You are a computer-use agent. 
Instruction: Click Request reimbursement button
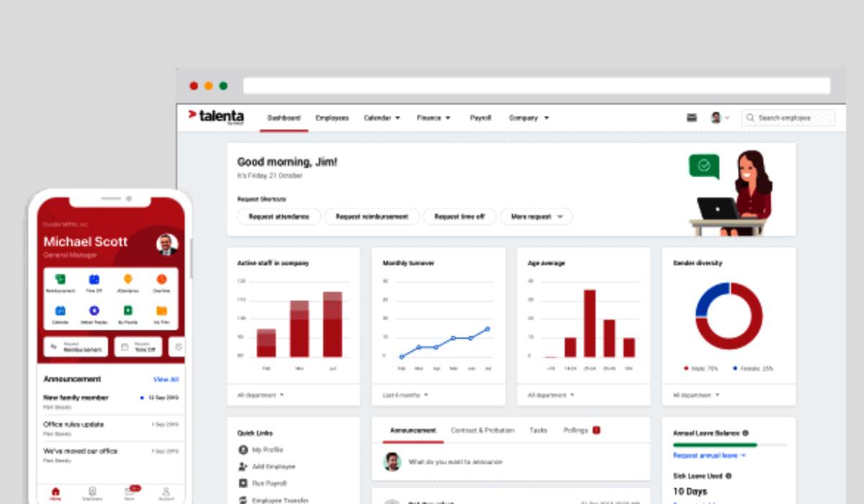coord(372,216)
